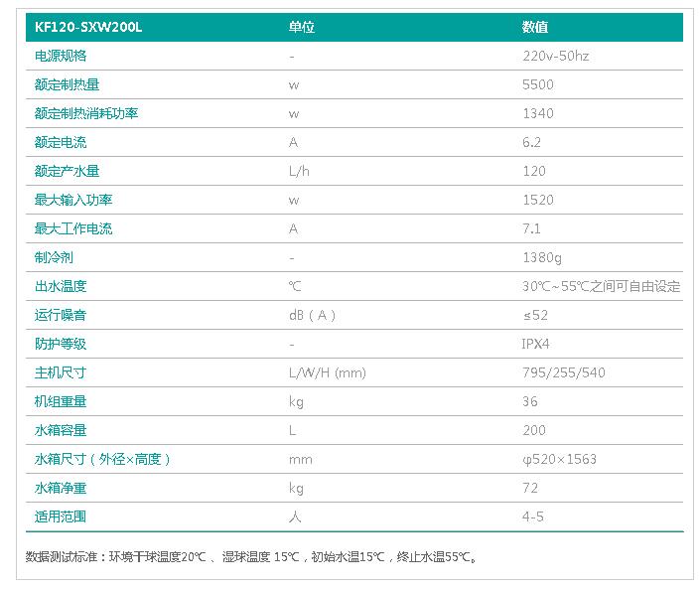This screenshot has width=700, height=590.
Task: Click the 220v-50hz value
Action: pyautogui.click(x=555, y=57)
